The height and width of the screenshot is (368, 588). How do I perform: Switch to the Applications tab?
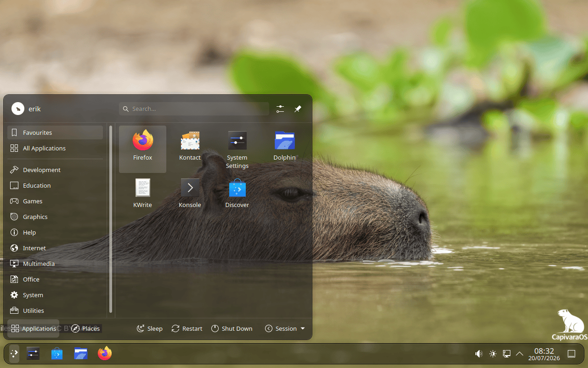click(33, 328)
